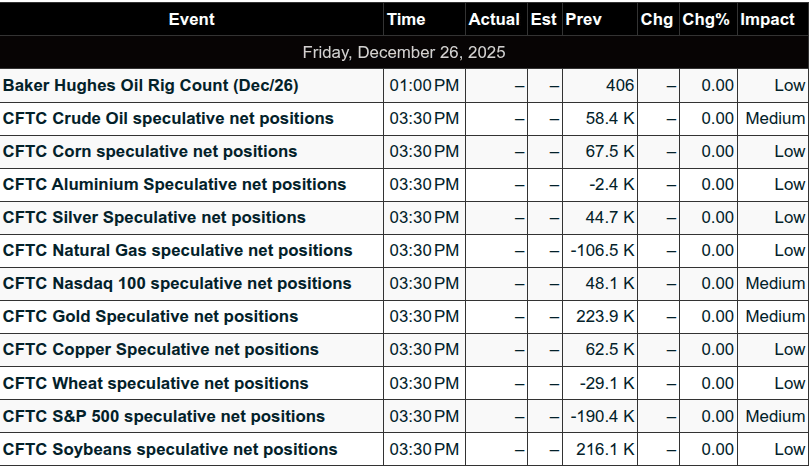Select the Actual column header
This screenshot has width=810, height=469.
(x=494, y=20)
